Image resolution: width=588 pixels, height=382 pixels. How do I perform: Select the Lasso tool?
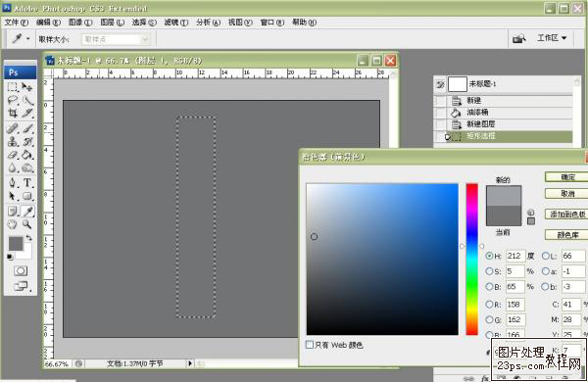click(x=13, y=100)
